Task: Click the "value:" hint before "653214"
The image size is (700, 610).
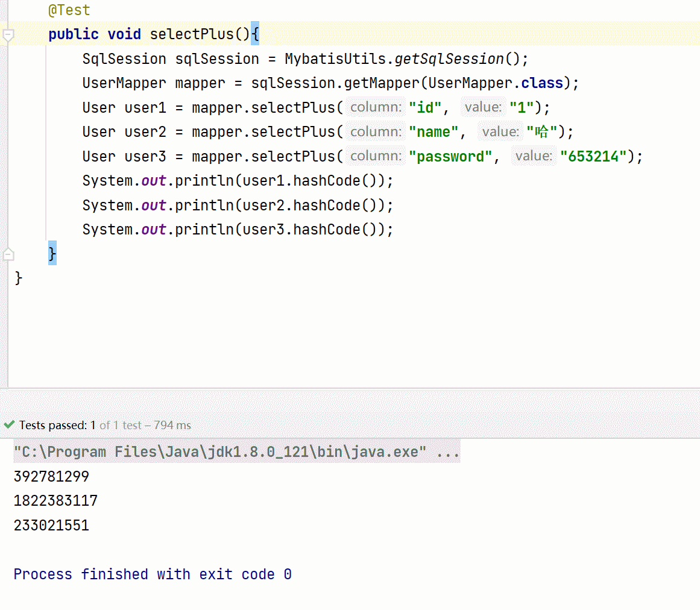Action: click(x=534, y=156)
